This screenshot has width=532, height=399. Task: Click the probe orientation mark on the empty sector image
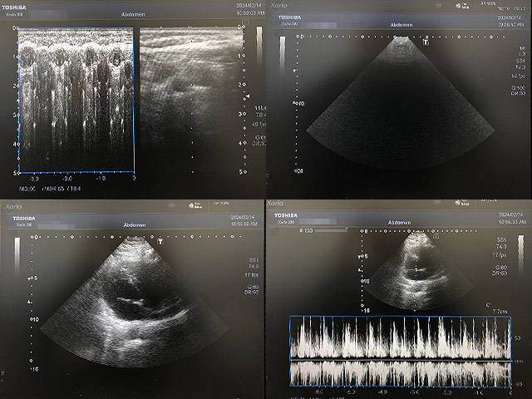(x=426, y=42)
